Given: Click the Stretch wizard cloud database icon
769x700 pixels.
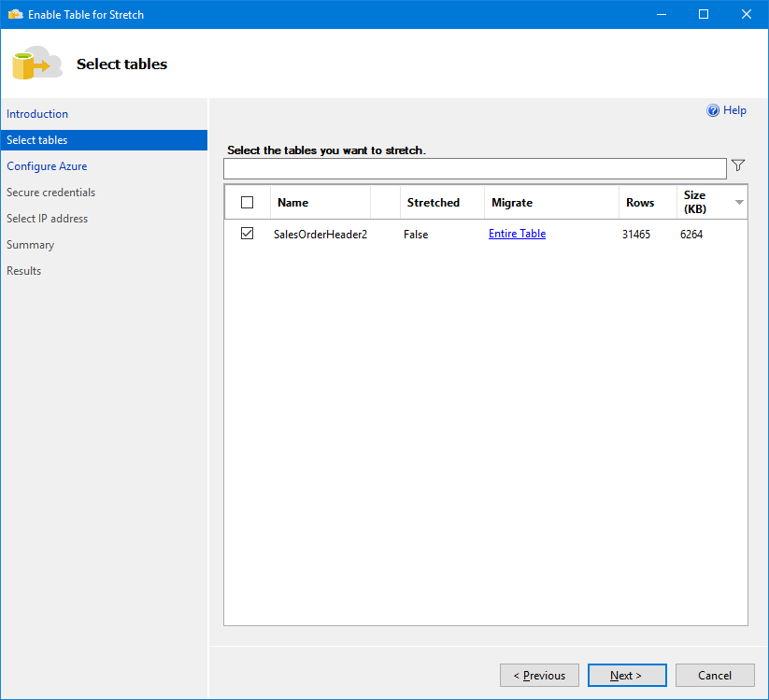Looking at the screenshot, I should click(x=37, y=64).
